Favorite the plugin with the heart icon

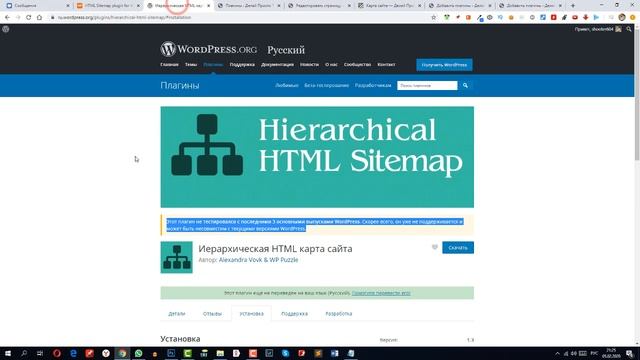435,247
